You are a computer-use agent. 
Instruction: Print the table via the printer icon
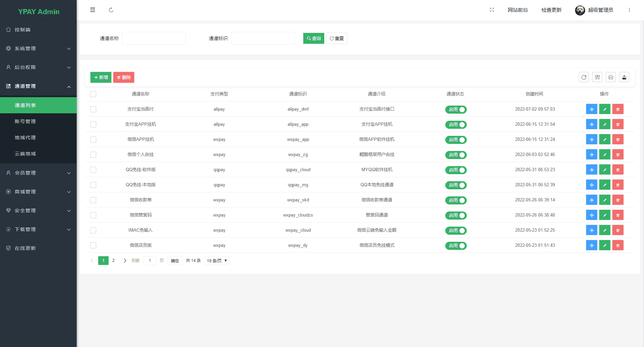[611, 77]
